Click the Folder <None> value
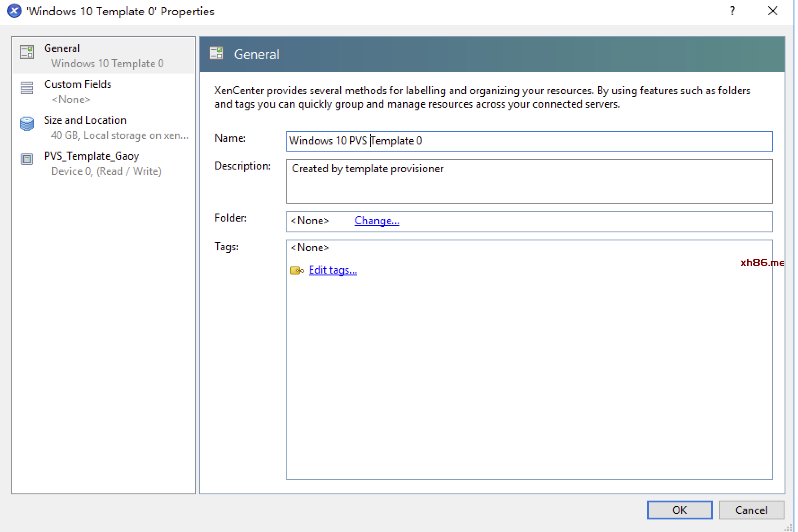This screenshot has width=798, height=532. tap(310, 221)
